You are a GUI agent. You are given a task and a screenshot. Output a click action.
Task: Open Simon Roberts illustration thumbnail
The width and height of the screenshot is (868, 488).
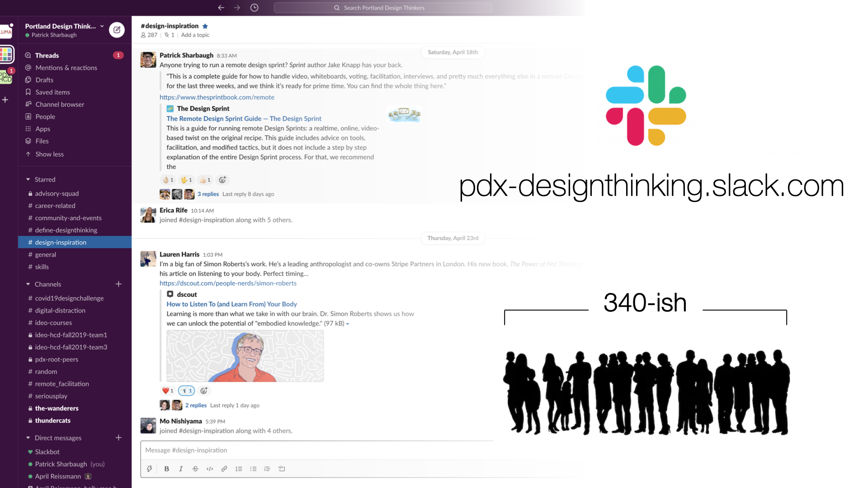[x=245, y=356]
